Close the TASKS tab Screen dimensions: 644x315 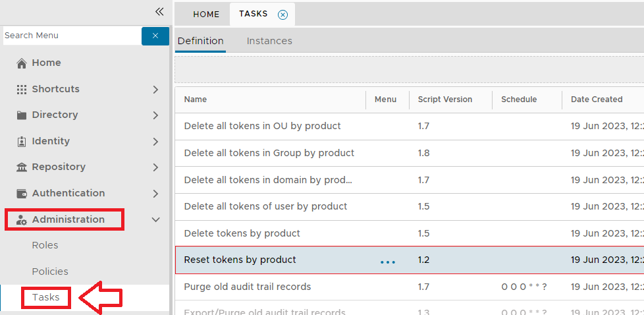282,14
